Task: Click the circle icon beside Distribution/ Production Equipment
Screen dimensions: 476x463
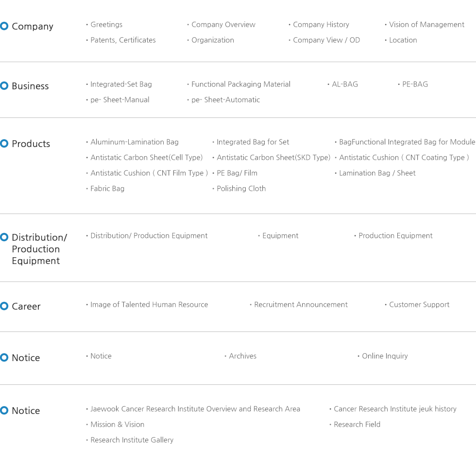Action: point(4,237)
